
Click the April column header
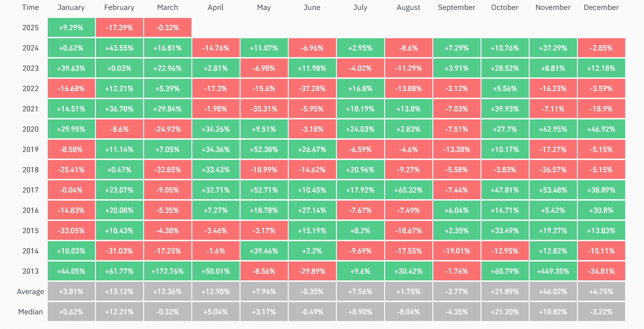[x=216, y=8]
